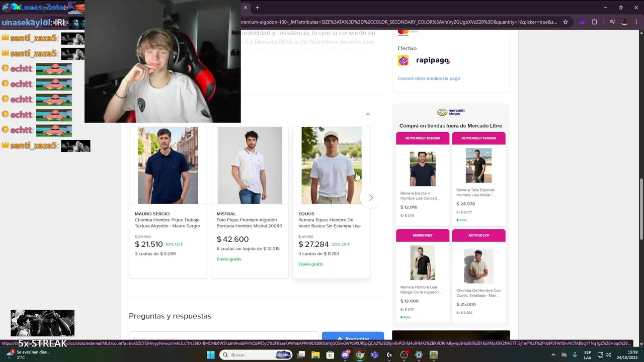Click the $ 25.000 shop price
The height and width of the screenshot is (362, 644).
coord(466,304)
